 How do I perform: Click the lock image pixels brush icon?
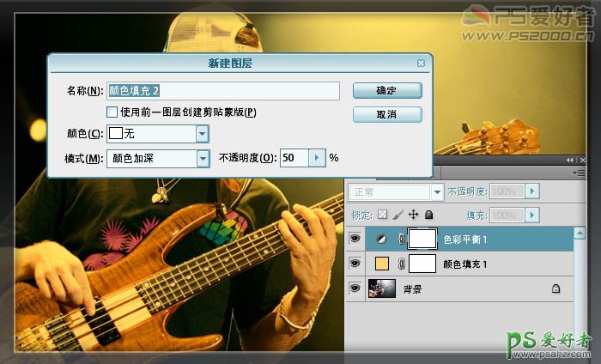point(398,215)
